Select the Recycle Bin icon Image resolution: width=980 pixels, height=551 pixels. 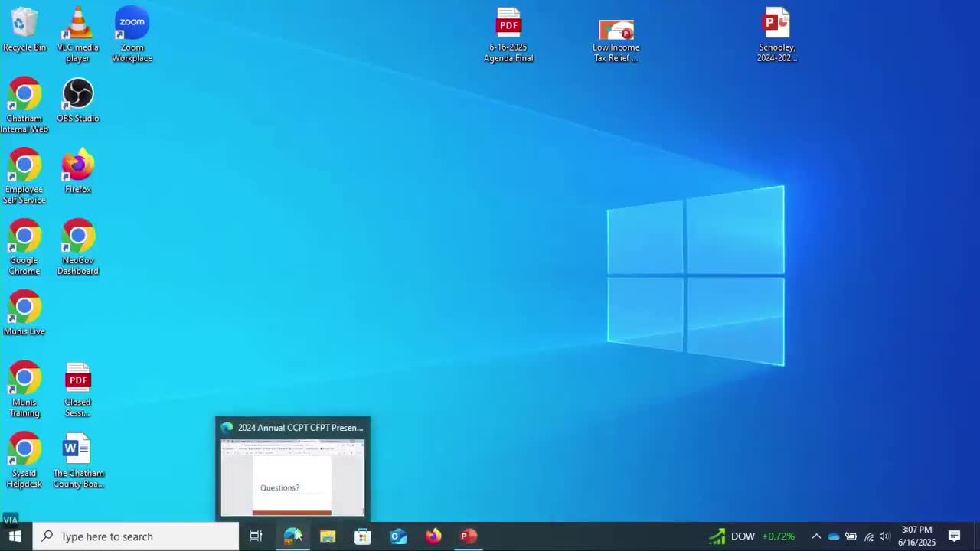pyautogui.click(x=24, y=31)
